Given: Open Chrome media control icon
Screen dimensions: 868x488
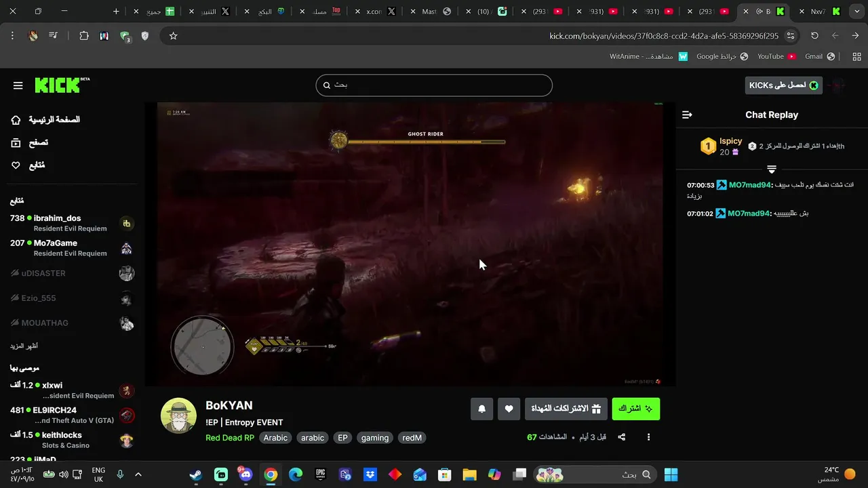Looking at the screenshot, I should [x=53, y=36].
